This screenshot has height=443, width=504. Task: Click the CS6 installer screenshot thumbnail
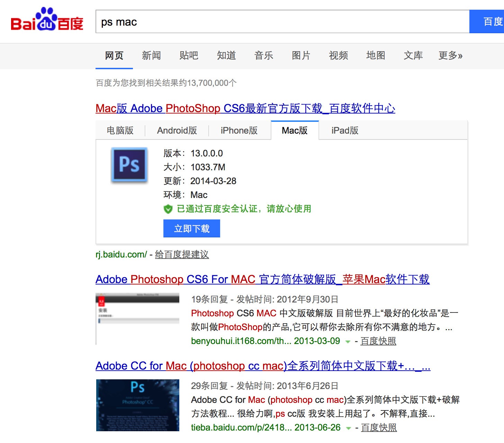pyautogui.click(x=137, y=319)
